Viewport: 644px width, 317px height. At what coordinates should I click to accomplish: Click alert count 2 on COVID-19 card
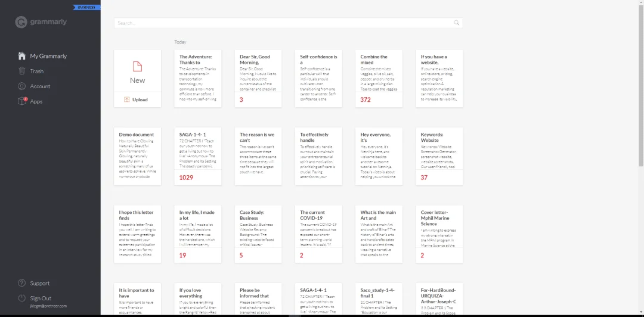302,256
